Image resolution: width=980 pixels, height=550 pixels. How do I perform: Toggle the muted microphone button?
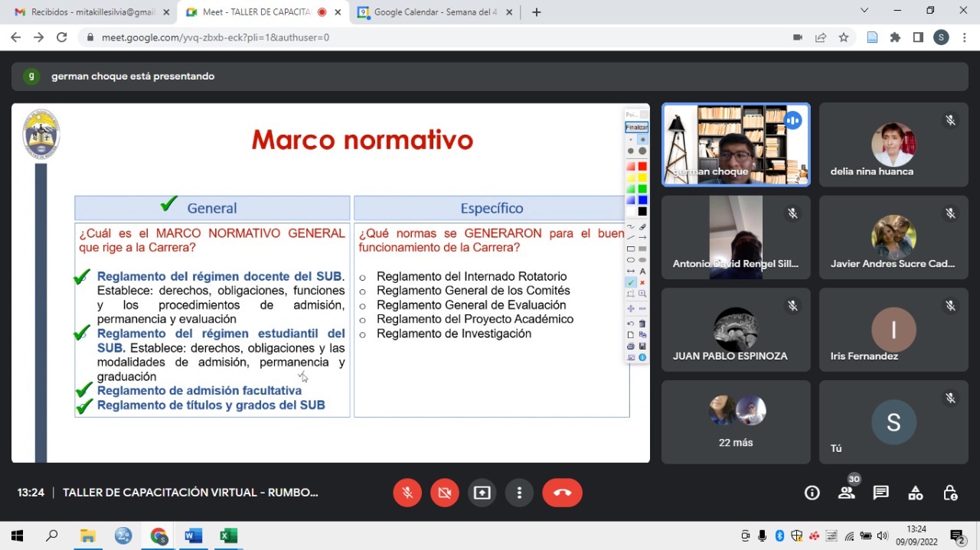407,493
